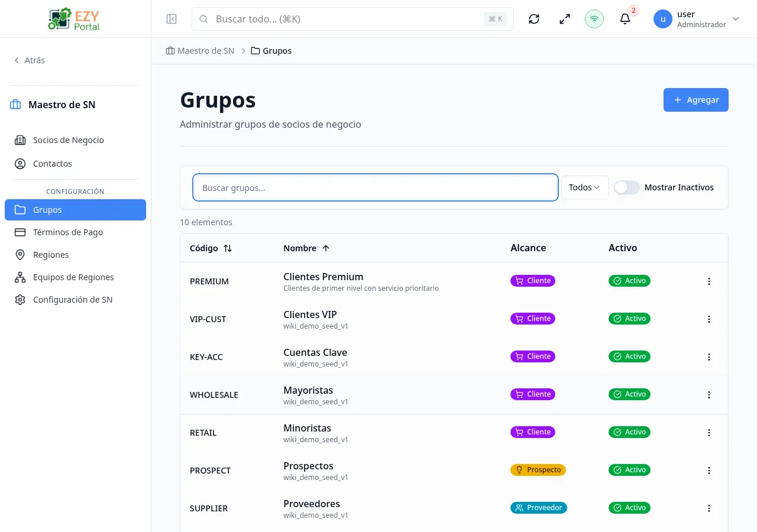
Task: Sort by Nombre column arrow icon
Action: [326, 248]
